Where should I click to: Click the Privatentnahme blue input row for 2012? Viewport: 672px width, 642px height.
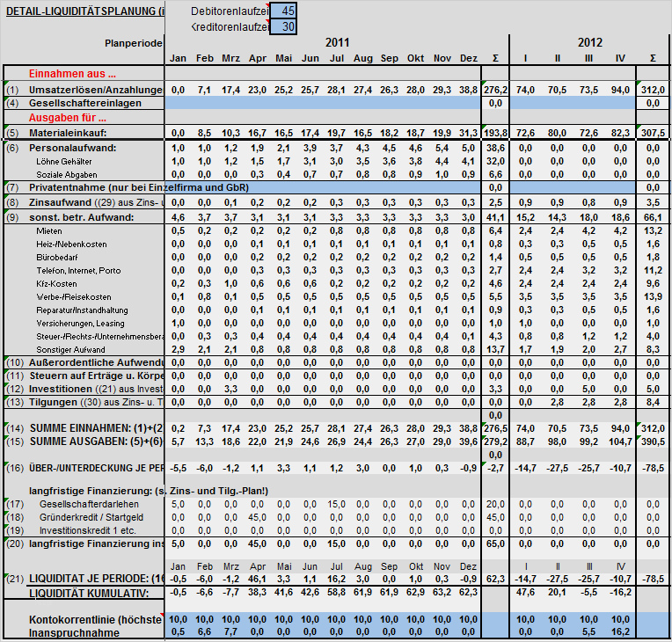(573, 187)
